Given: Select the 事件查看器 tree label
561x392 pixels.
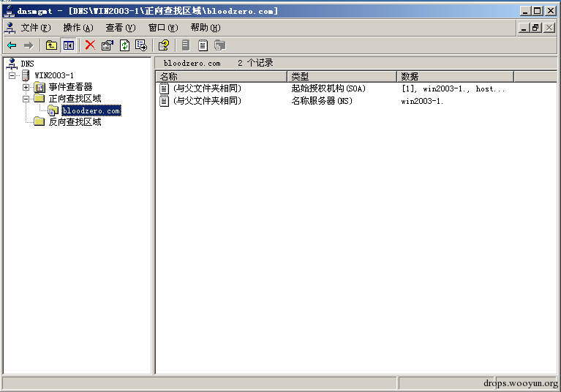Looking at the screenshot, I should pos(70,87).
